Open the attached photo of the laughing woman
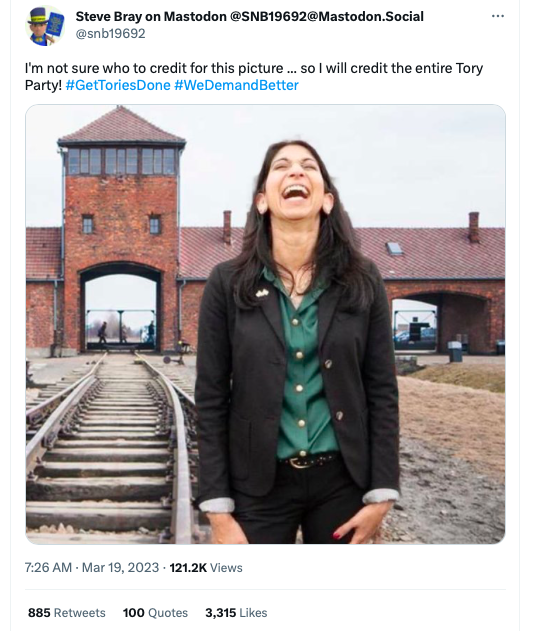The image size is (534, 631). [x=265, y=324]
